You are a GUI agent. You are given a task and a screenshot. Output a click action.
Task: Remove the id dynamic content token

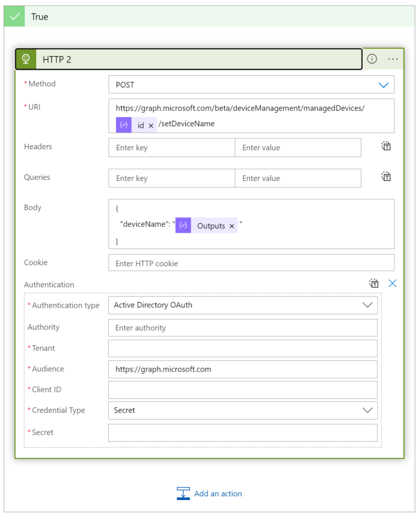pos(151,125)
